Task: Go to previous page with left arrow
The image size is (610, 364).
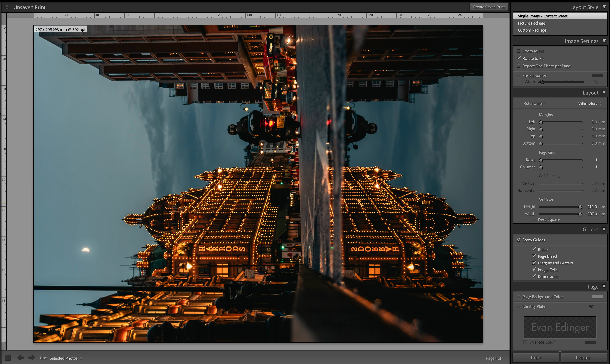Action: [x=21, y=358]
